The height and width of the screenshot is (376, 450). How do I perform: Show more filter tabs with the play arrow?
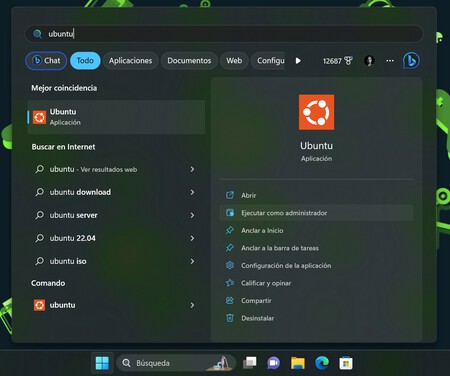pos(298,61)
